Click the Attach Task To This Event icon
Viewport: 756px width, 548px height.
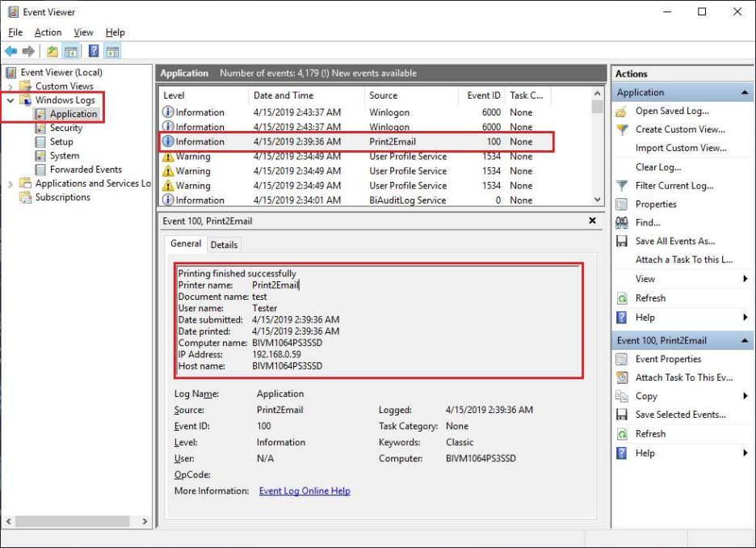click(622, 377)
